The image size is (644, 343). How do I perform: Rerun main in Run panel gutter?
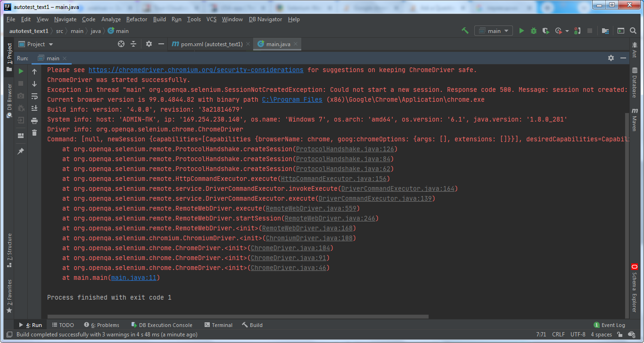pyautogui.click(x=21, y=71)
